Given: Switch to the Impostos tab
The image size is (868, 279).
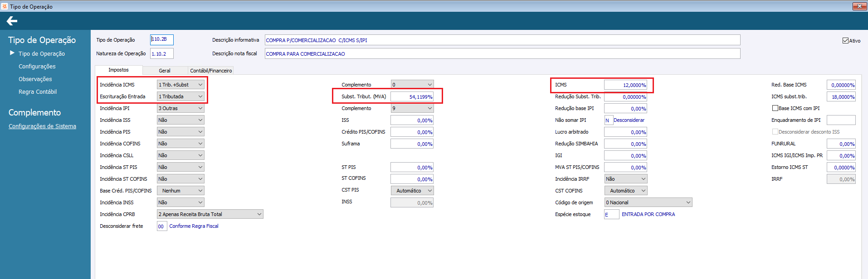Looking at the screenshot, I should pos(118,70).
